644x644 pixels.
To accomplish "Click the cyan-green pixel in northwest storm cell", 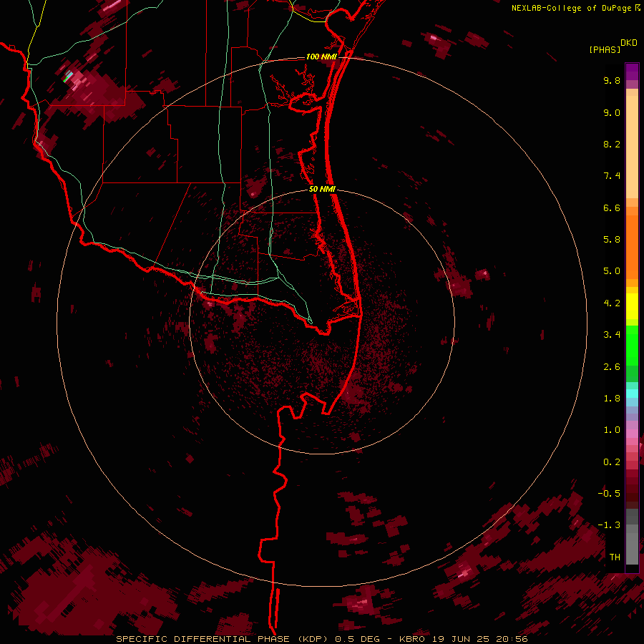I will coord(68,77).
